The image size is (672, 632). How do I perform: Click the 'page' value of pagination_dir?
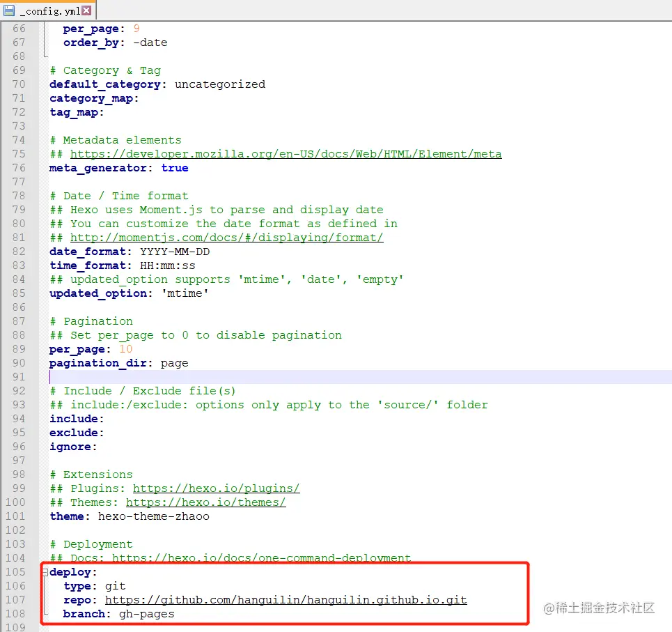point(174,363)
